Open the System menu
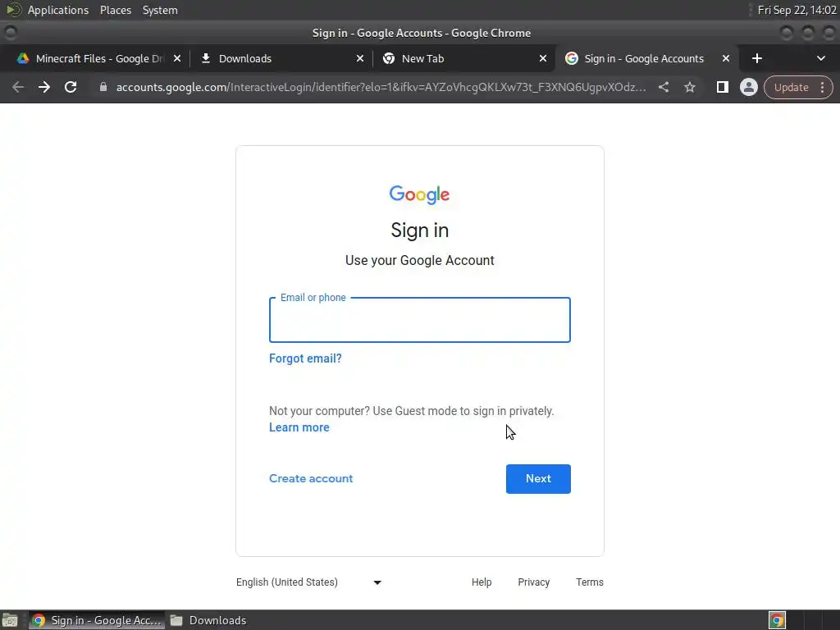This screenshot has width=840, height=630. (160, 10)
